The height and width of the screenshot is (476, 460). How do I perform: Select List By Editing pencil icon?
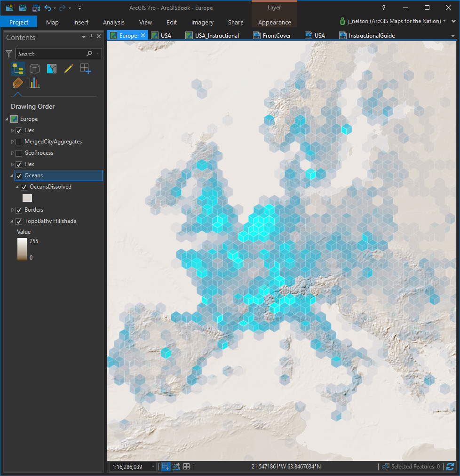coord(69,69)
